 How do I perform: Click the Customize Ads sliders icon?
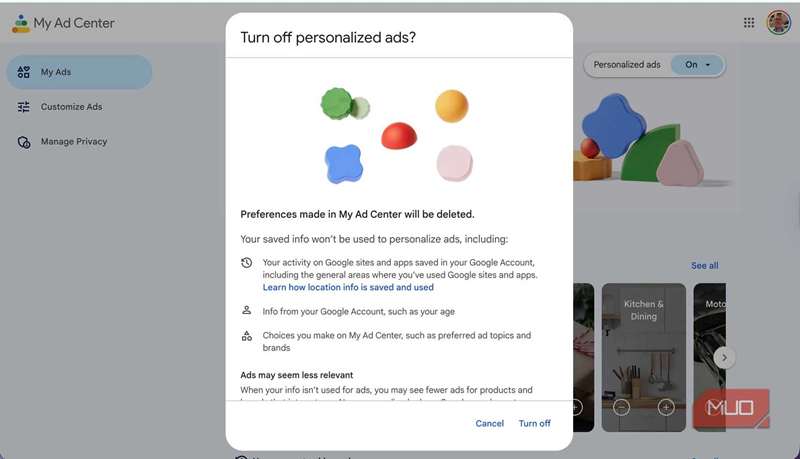(x=24, y=107)
